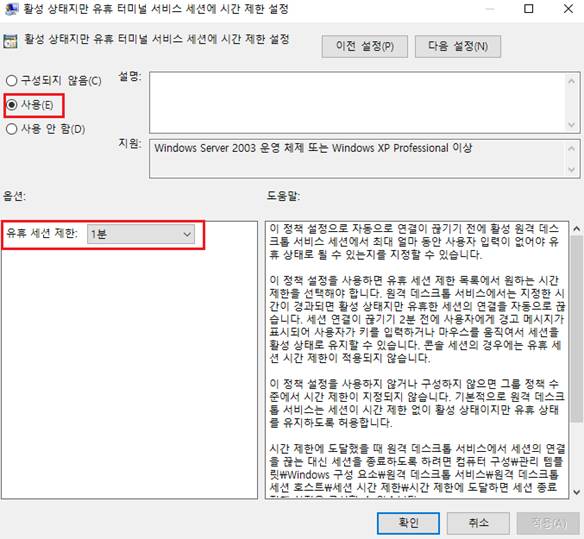The image size is (584, 539).
Task: Click the 설명 box scroll-down arrow
Action: (x=571, y=125)
